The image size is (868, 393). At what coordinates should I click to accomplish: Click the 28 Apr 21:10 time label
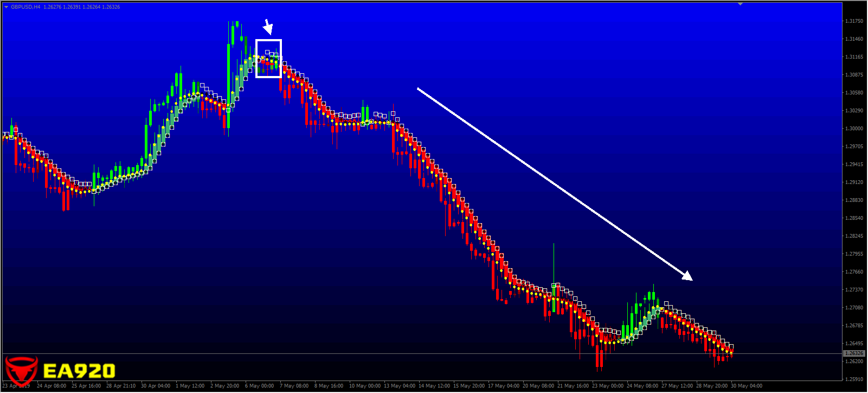tap(121, 386)
